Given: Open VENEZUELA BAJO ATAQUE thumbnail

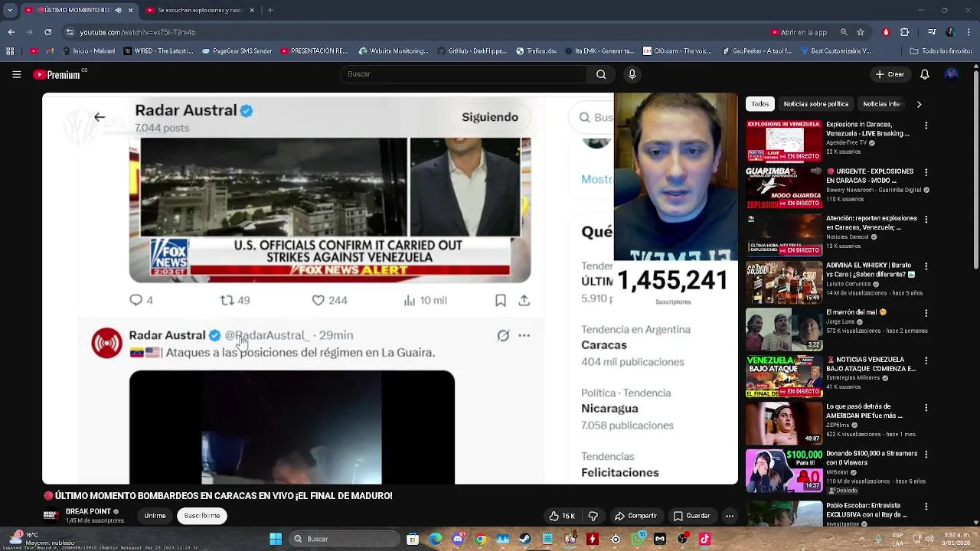Looking at the screenshot, I should [784, 377].
